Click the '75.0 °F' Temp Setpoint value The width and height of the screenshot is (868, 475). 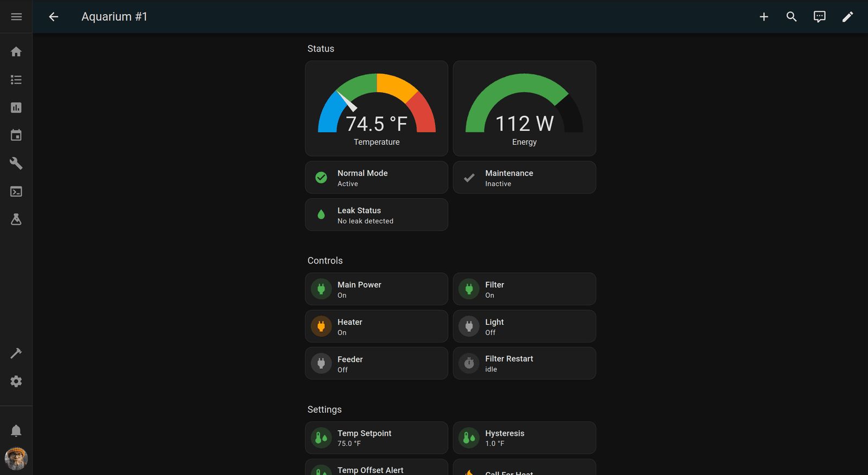tap(349, 444)
